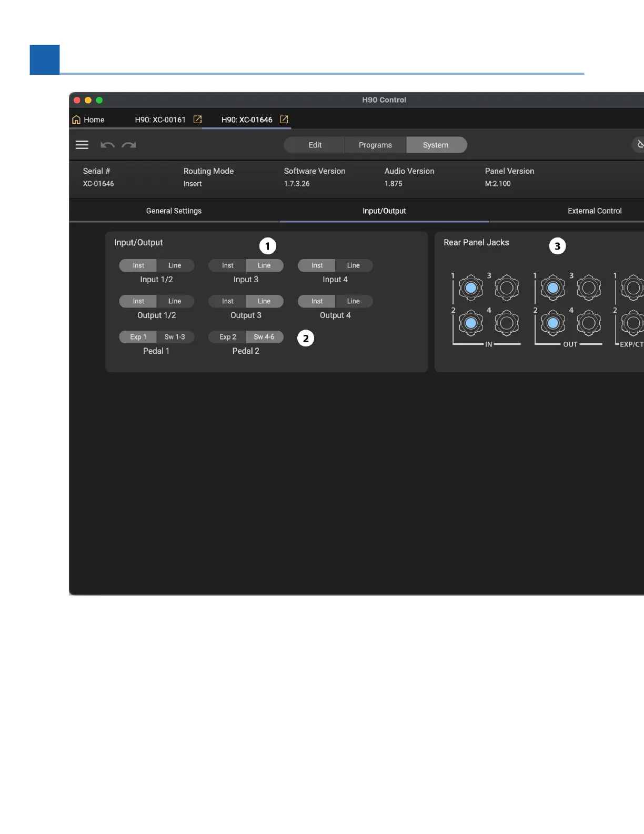Switch to the Programs view

pyautogui.click(x=375, y=145)
